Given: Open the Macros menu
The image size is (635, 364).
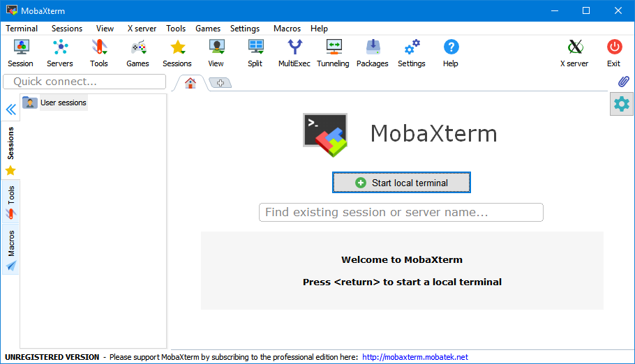Looking at the screenshot, I should 287,29.
